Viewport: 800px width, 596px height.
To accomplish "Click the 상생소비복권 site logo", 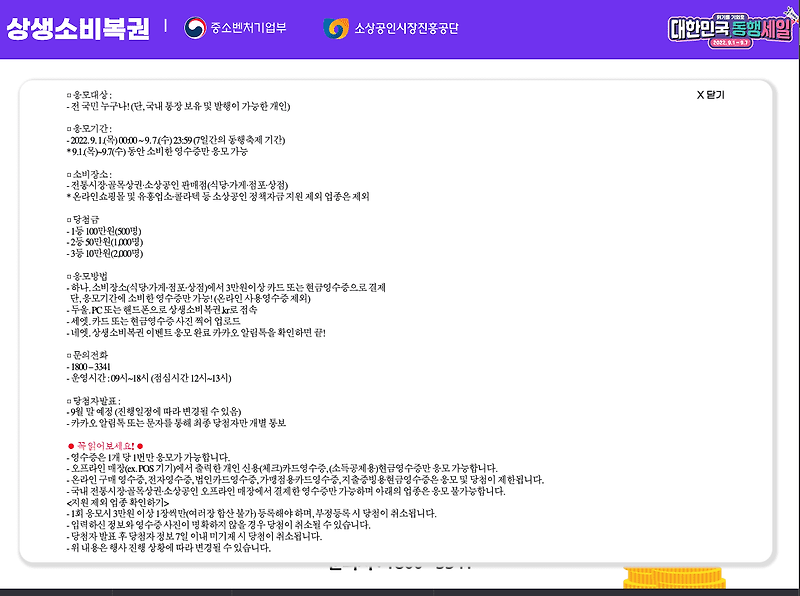I will tap(78, 29).
